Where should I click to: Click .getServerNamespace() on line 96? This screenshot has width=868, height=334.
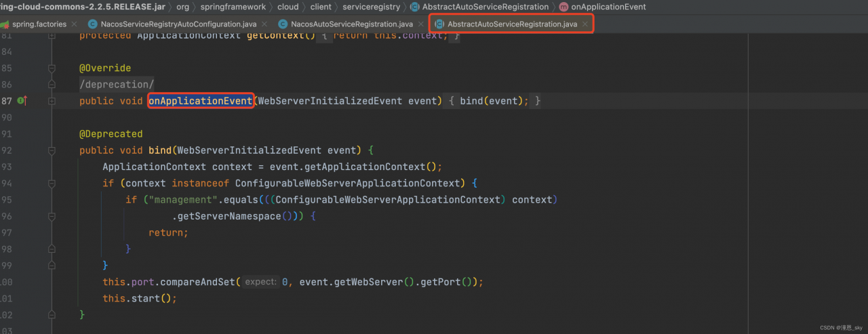pyautogui.click(x=233, y=216)
